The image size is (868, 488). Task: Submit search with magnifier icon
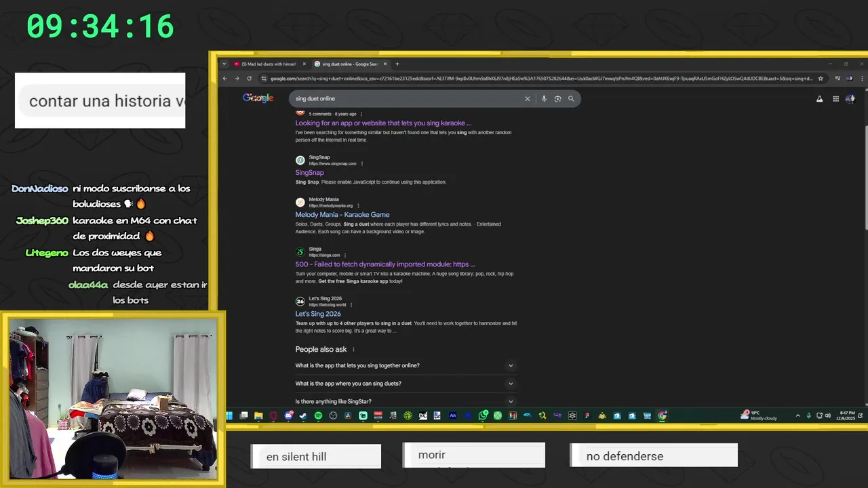point(571,99)
